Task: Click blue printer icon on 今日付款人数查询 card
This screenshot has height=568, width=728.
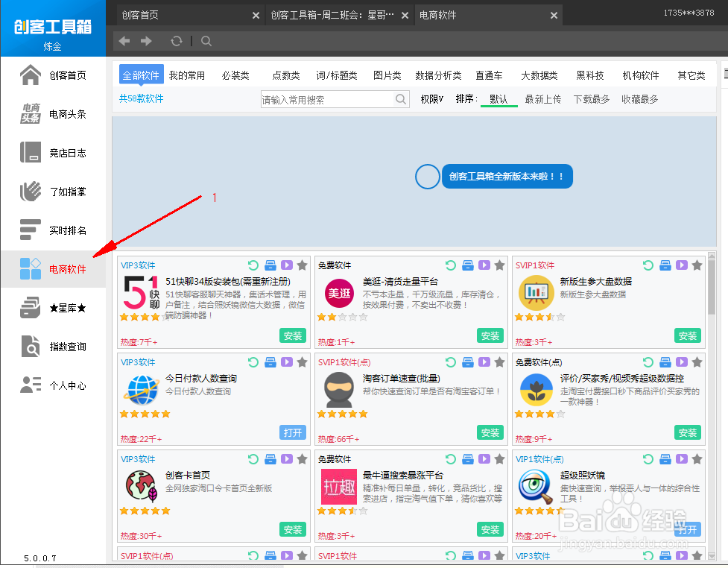Action: [x=270, y=362]
